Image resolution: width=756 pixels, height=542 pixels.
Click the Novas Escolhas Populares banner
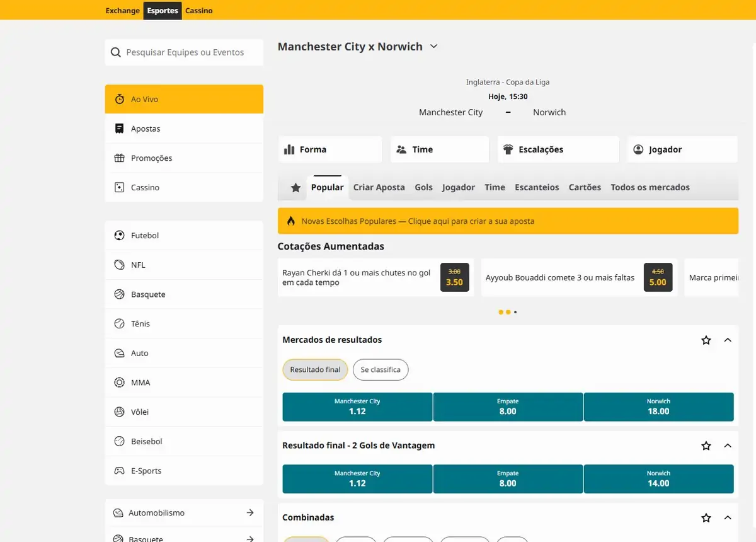pyautogui.click(x=508, y=221)
